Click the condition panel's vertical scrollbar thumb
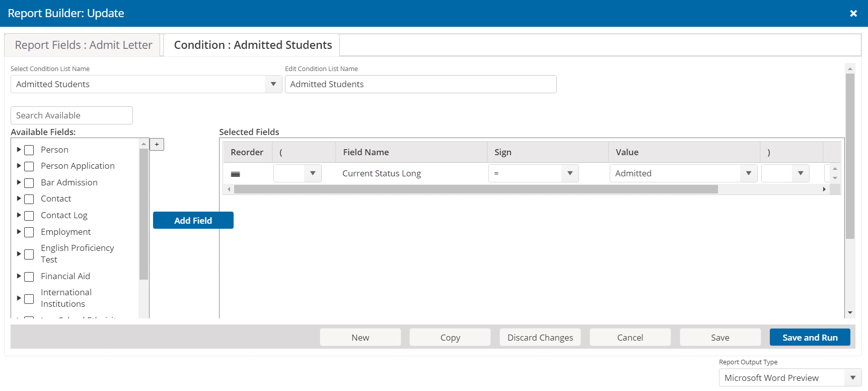 (x=850, y=156)
